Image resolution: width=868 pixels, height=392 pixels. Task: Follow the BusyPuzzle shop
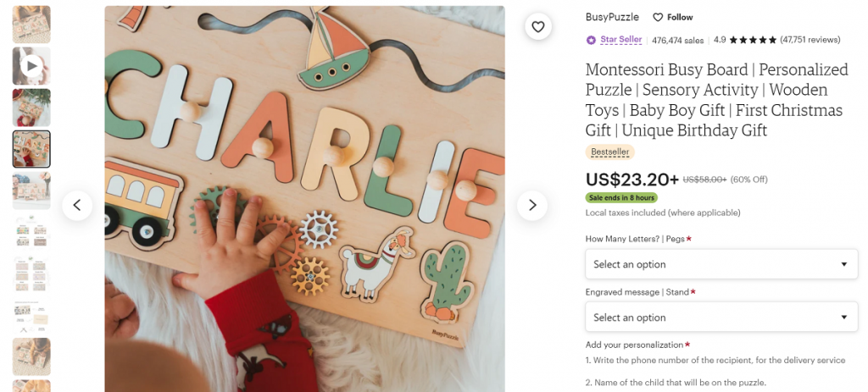(673, 17)
